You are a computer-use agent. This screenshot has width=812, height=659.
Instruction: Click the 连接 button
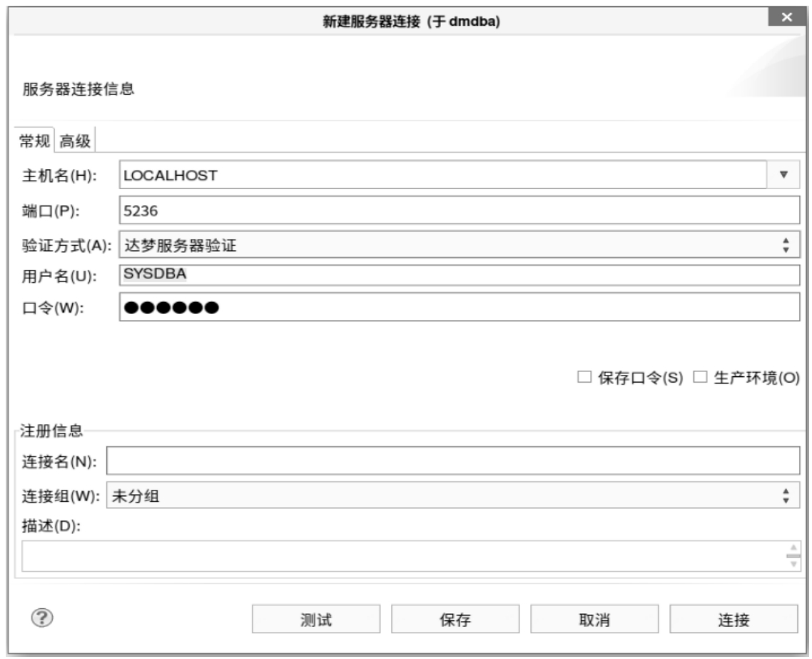click(733, 620)
